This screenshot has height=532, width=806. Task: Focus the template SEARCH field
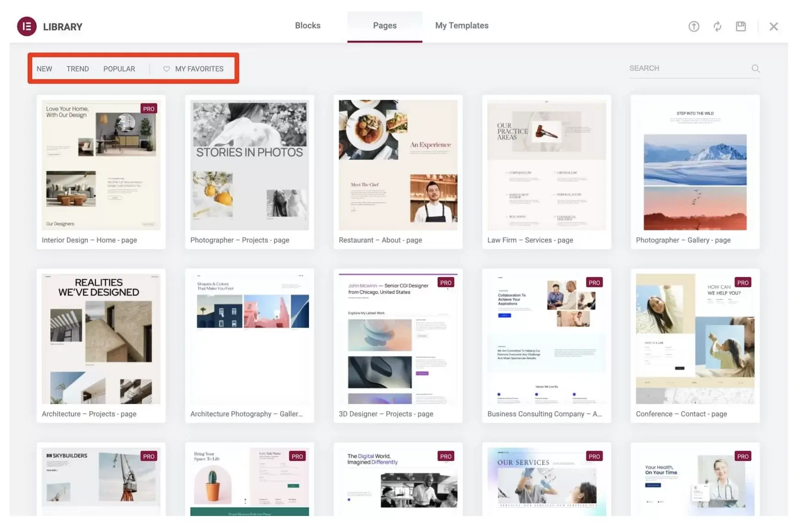(x=687, y=68)
